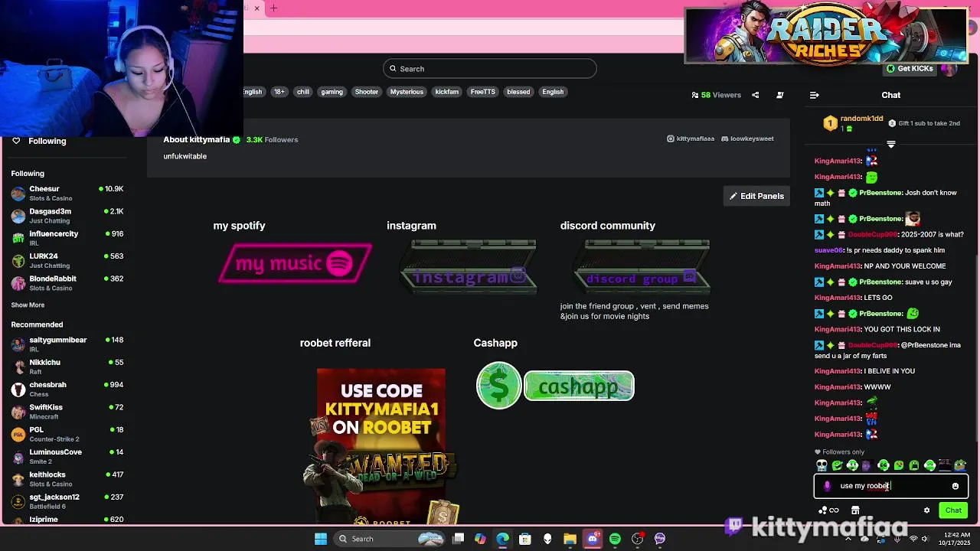Click the heart icon next to Following

16,141
